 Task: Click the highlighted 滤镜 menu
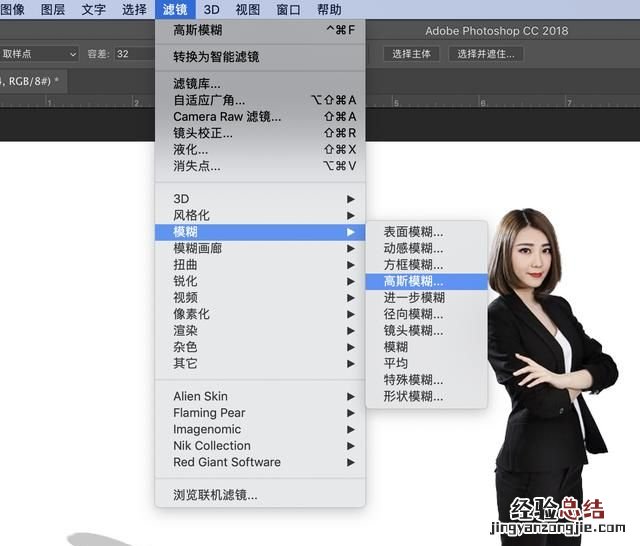[175, 9]
